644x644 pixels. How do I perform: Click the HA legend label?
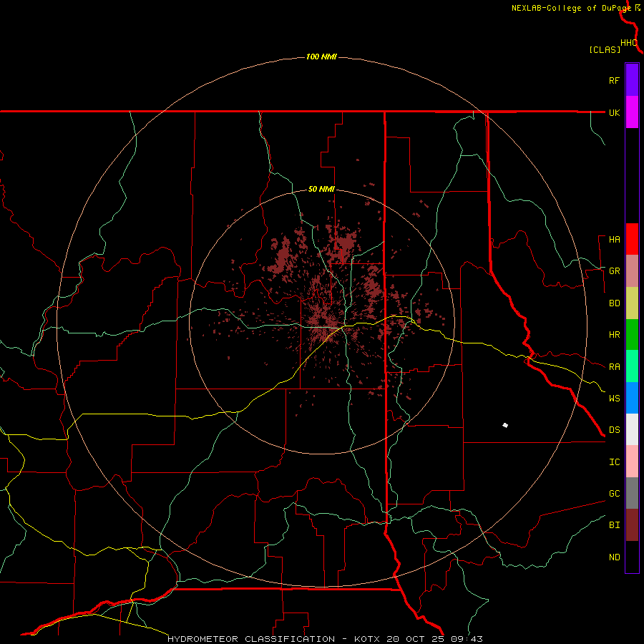[x=615, y=239]
